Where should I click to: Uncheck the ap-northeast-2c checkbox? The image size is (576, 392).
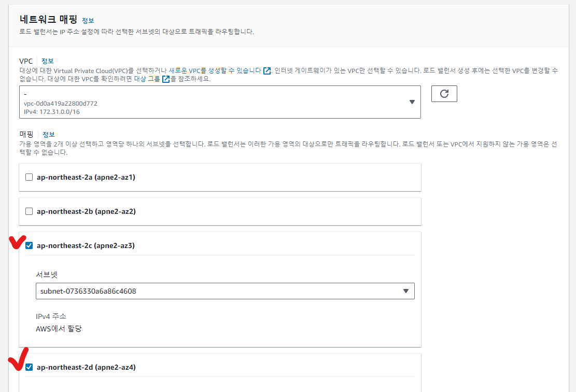pyautogui.click(x=29, y=245)
